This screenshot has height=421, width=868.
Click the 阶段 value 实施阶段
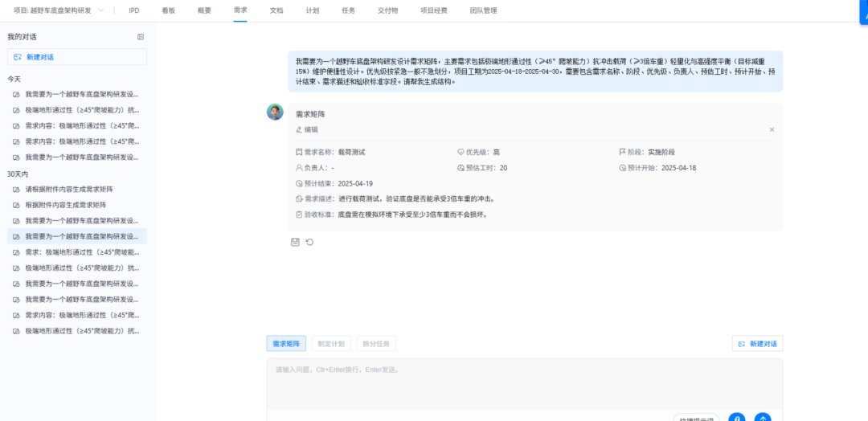coord(661,152)
